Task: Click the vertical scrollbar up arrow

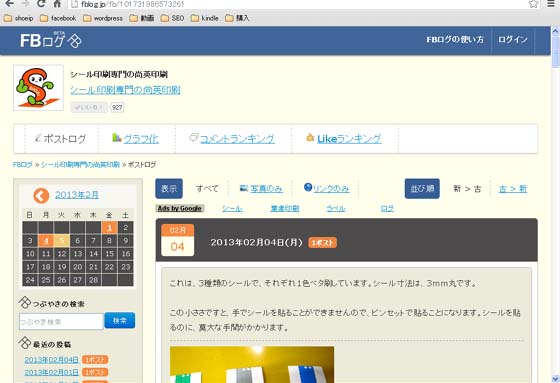Action: [555, 31]
